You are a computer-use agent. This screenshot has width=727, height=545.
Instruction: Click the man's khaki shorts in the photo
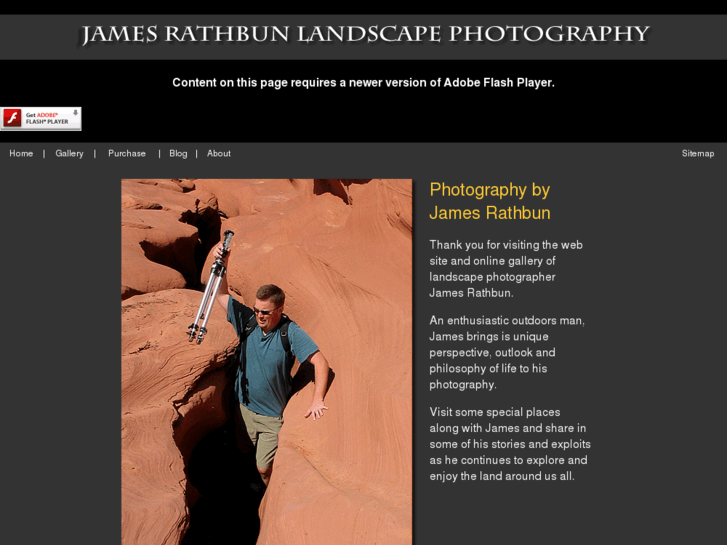[x=262, y=435]
